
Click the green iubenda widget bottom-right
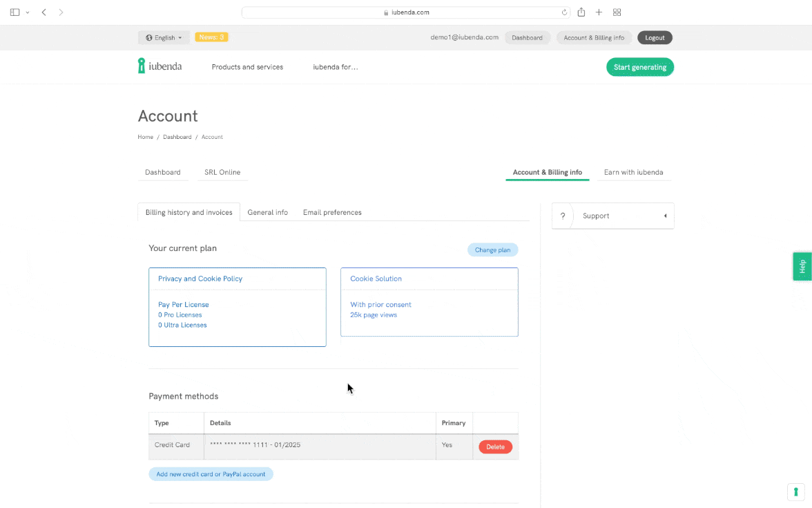[x=795, y=492]
